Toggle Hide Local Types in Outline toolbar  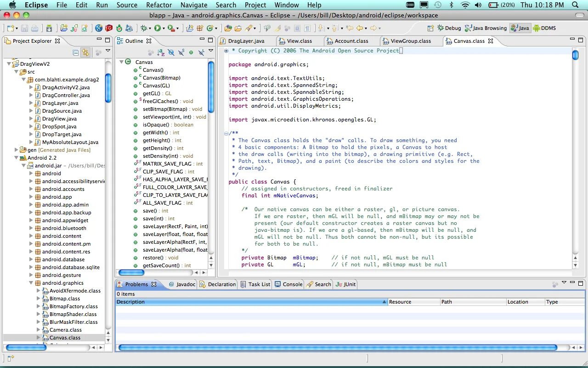(x=201, y=52)
